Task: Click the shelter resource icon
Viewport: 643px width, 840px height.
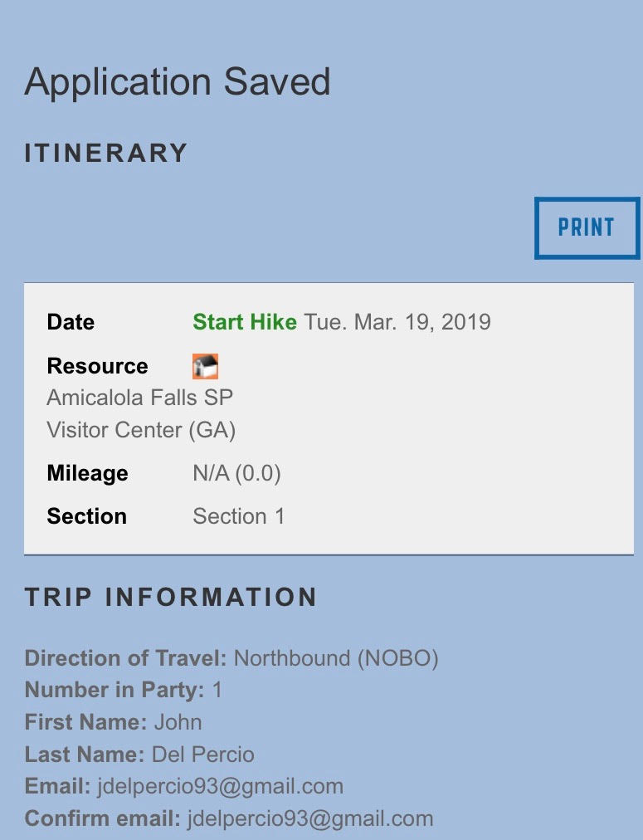Action: [x=205, y=366]
